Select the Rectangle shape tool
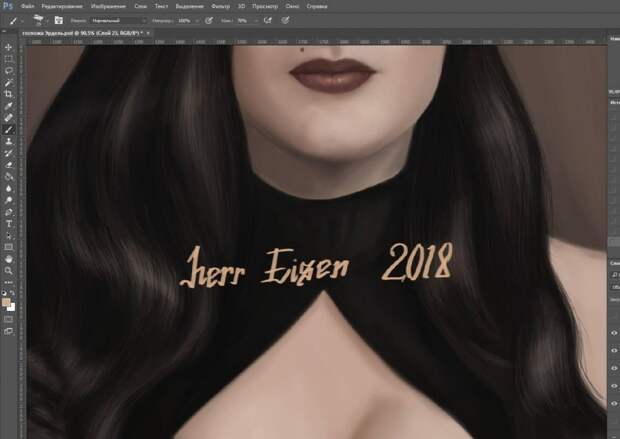620x439 pixels. 8,248
